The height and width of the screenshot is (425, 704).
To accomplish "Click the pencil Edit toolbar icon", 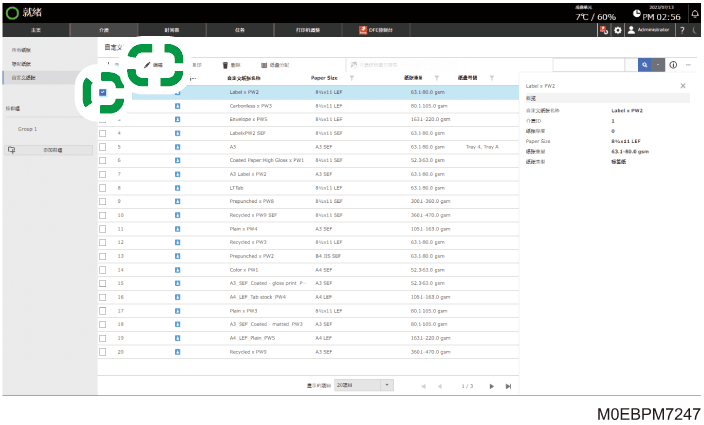I will (x=147, y=65).
